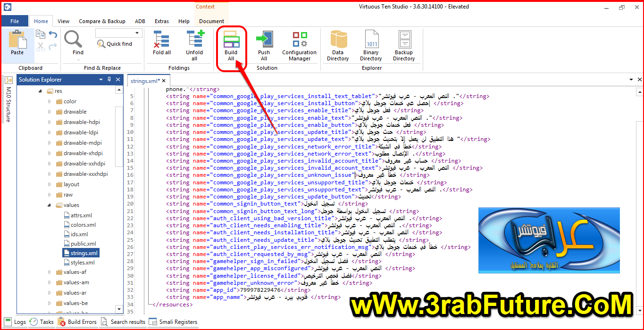The width and height of the screenshot is (644, 330).
Task: Switch to Compare & Backup tab
Action: pyautogui.click(x=102, y=21)
